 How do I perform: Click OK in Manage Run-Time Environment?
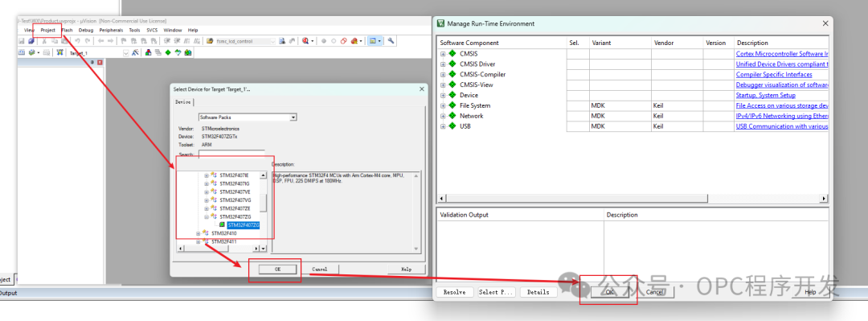pyautogui.click(x=609, y=291)
